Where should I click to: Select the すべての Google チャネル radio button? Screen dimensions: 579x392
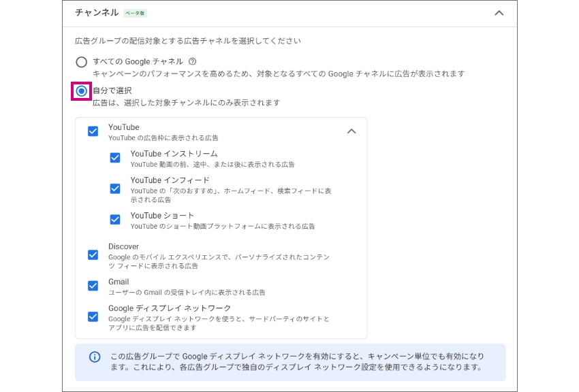tap(81, 62)
